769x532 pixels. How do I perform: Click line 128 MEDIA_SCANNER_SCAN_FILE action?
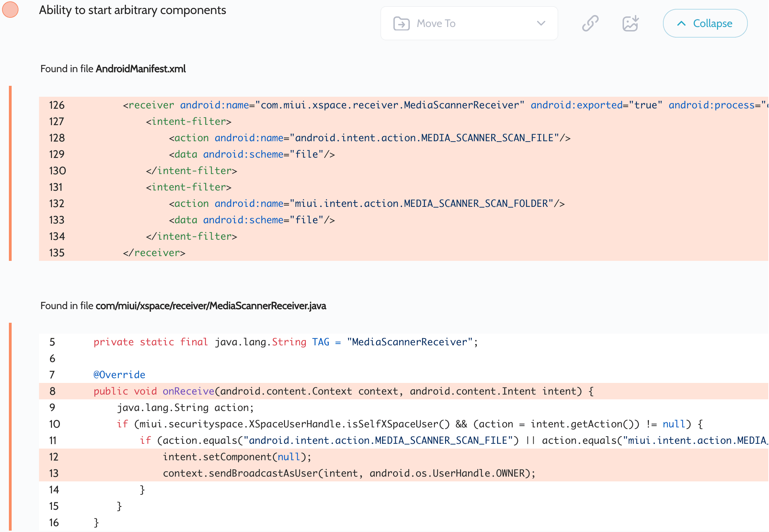tap(369, 138)
